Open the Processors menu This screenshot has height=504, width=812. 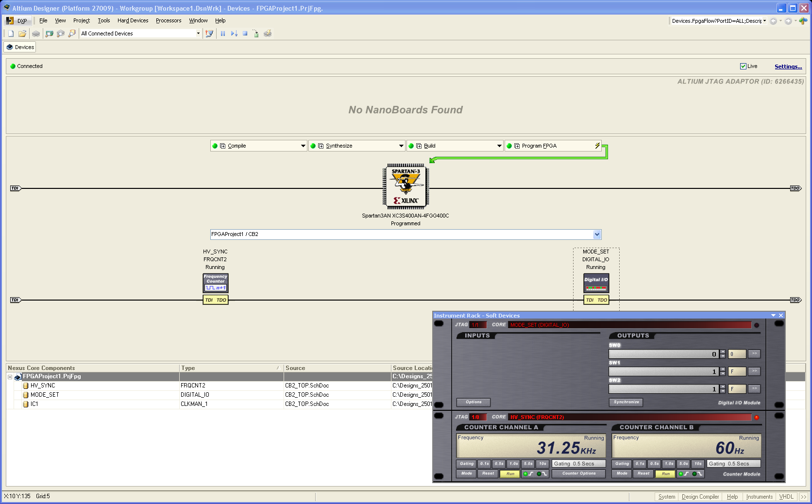(x=169, y=20)
